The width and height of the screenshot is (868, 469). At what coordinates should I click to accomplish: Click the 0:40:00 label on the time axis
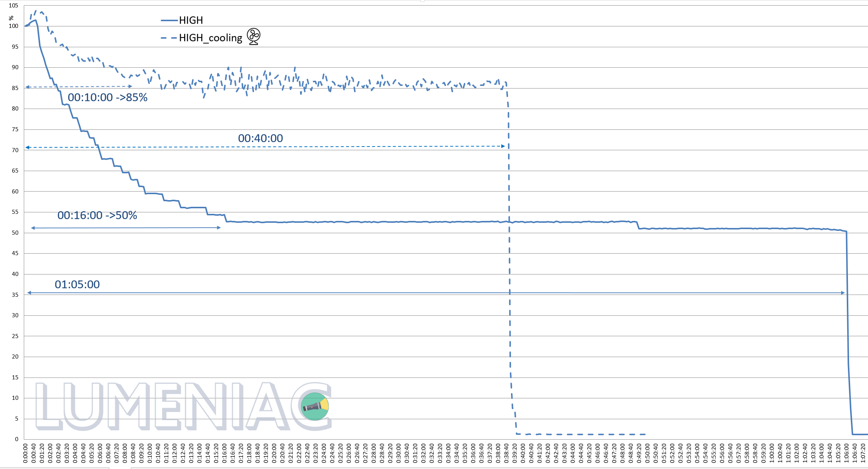(x=523, y=453)
